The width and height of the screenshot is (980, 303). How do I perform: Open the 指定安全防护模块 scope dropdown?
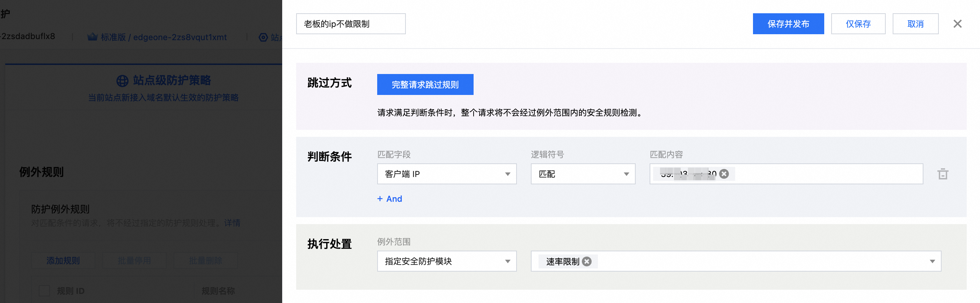pos(447,261)
